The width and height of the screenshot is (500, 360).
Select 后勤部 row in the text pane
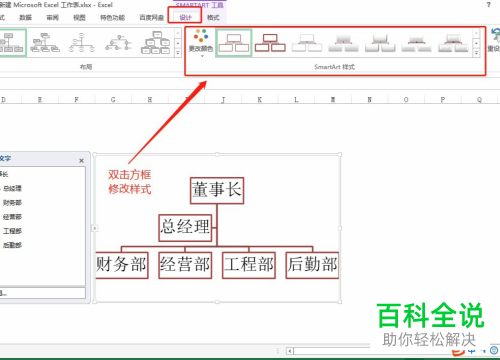(x=12, y=245)
